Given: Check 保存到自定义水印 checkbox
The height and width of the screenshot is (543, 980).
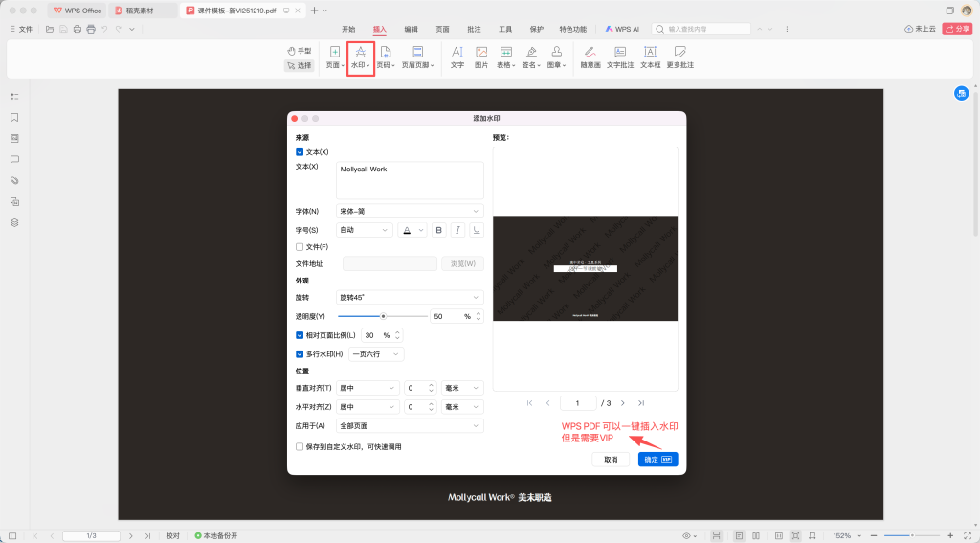Looking at the screenshot, I should coord(300,446).
